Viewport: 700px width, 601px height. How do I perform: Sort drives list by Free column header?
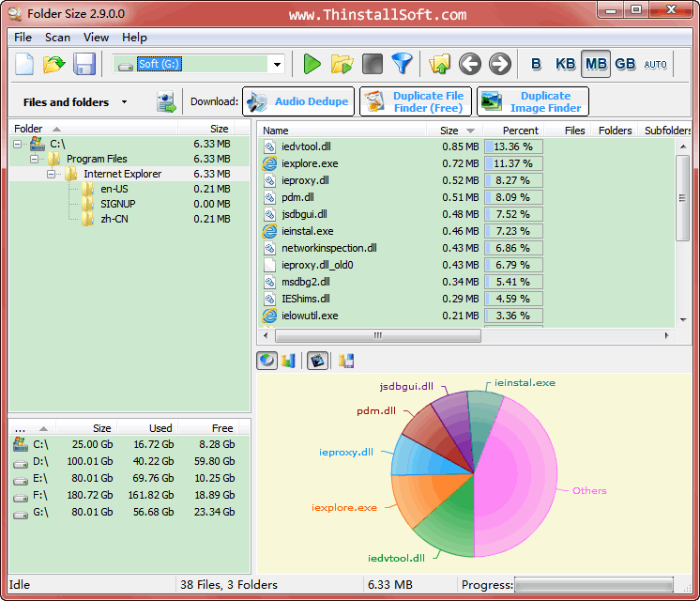(208, 428)
